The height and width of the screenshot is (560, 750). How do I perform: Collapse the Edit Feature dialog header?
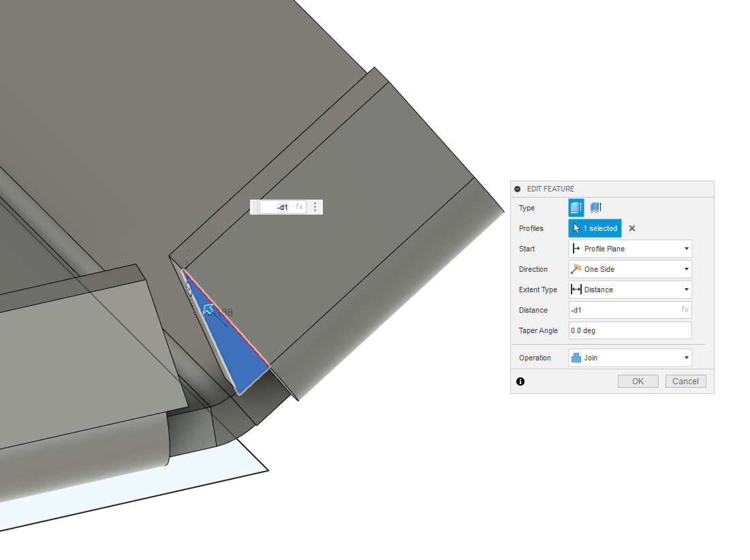coord(519,189)
